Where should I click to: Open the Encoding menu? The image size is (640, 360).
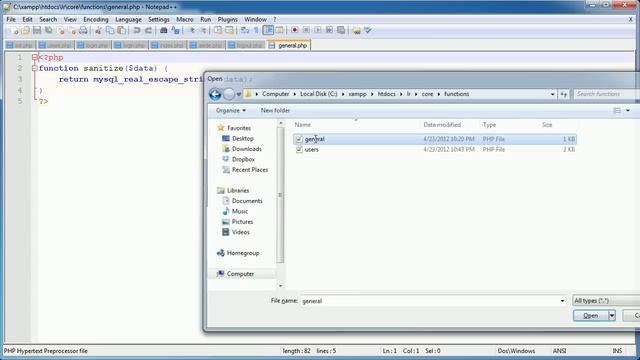click(x=96, y=19)
